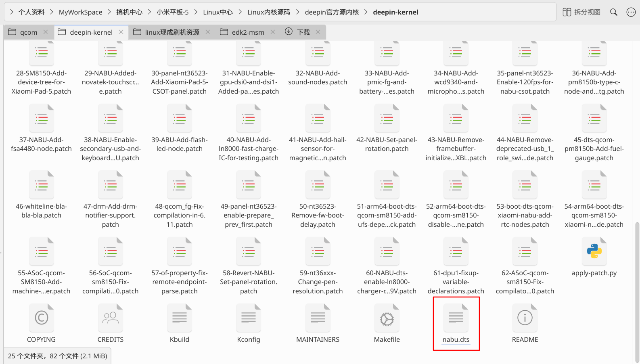Navigate to 小米平板-5 in breadcrumb
Image resolution: width=640 pixels, height=364 pixels.
(x=173, y=12)
